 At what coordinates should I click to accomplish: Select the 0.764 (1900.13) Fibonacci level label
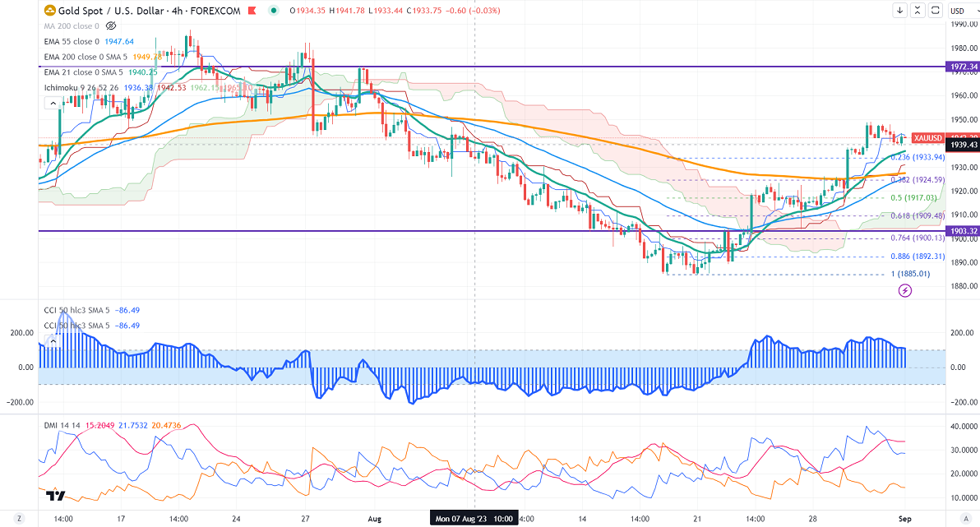918,238
